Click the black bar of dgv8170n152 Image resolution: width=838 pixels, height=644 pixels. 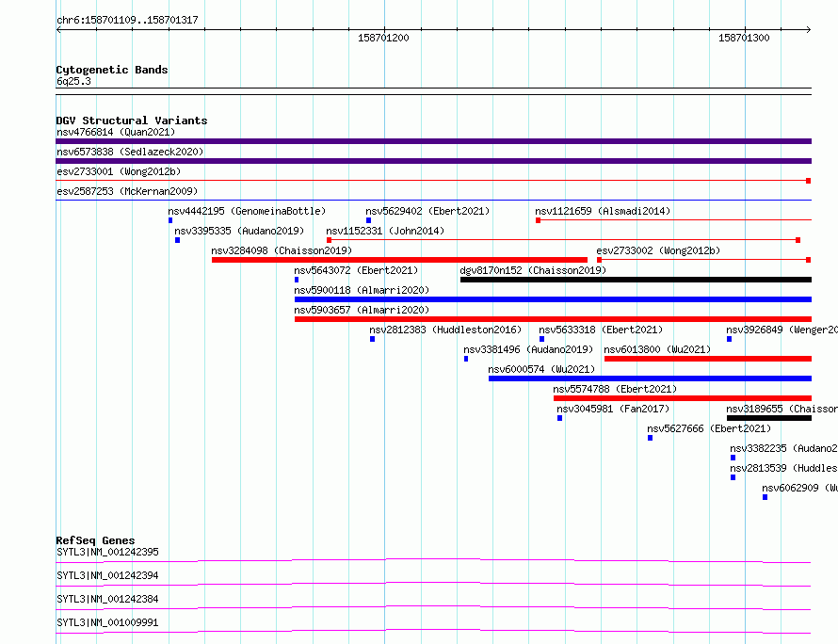point(636,280)
